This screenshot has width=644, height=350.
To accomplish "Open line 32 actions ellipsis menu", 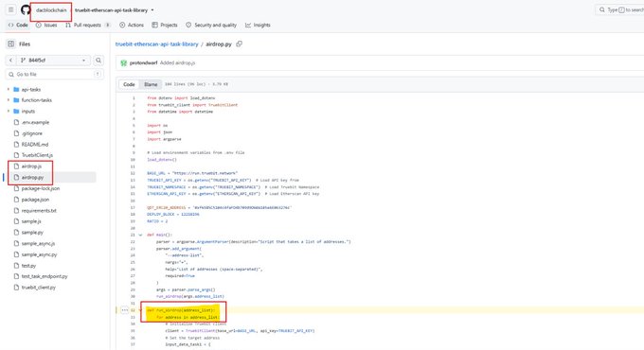I will (x=125, y=310).
